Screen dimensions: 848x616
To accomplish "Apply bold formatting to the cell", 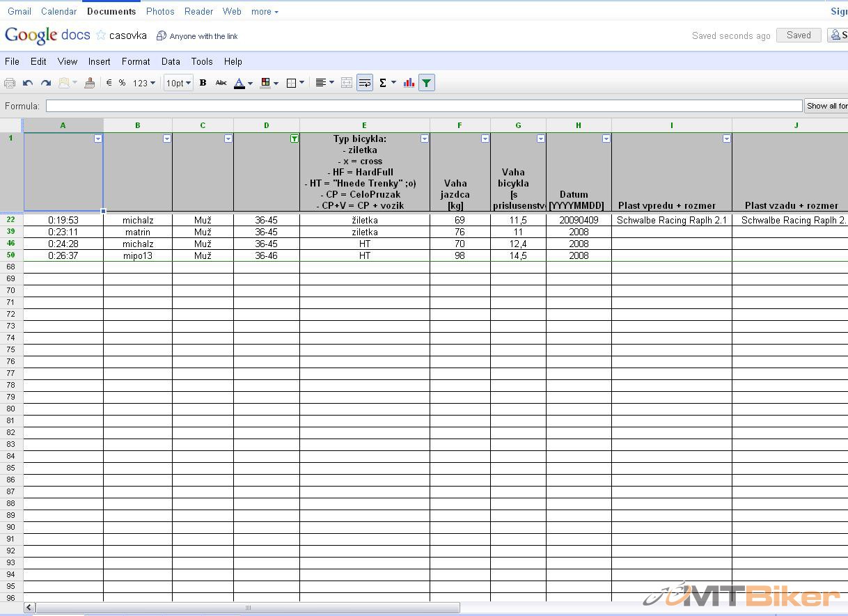I will click(x=203, y=83).
